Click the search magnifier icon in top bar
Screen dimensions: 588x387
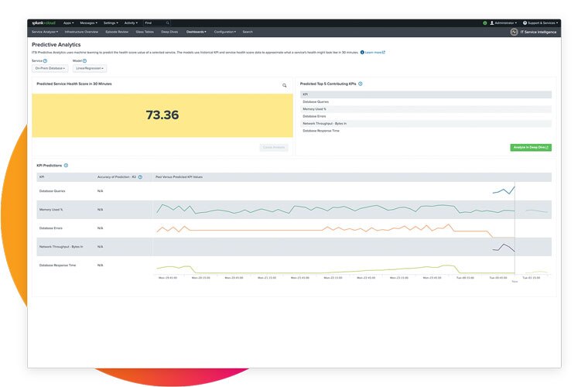168,23
